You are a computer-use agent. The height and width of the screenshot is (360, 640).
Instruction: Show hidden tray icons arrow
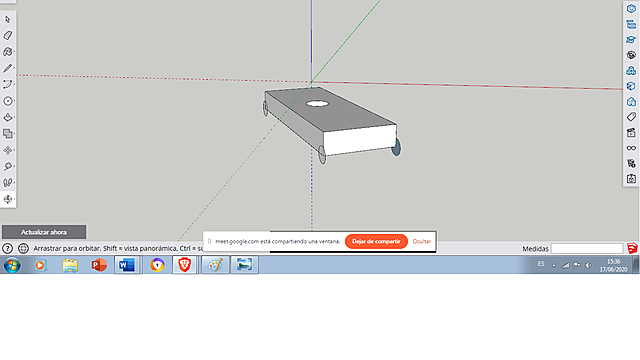coord(554,265)
